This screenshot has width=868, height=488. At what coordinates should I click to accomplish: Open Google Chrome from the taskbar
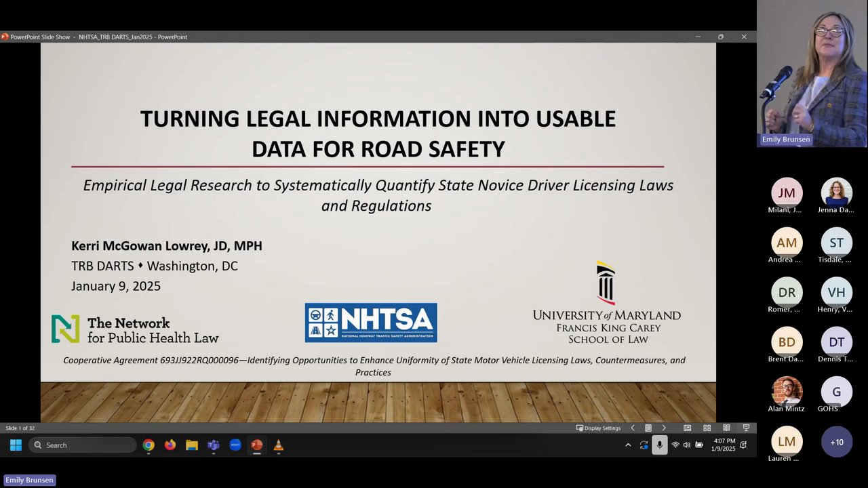pyautogui.click(x=149, y=445)
